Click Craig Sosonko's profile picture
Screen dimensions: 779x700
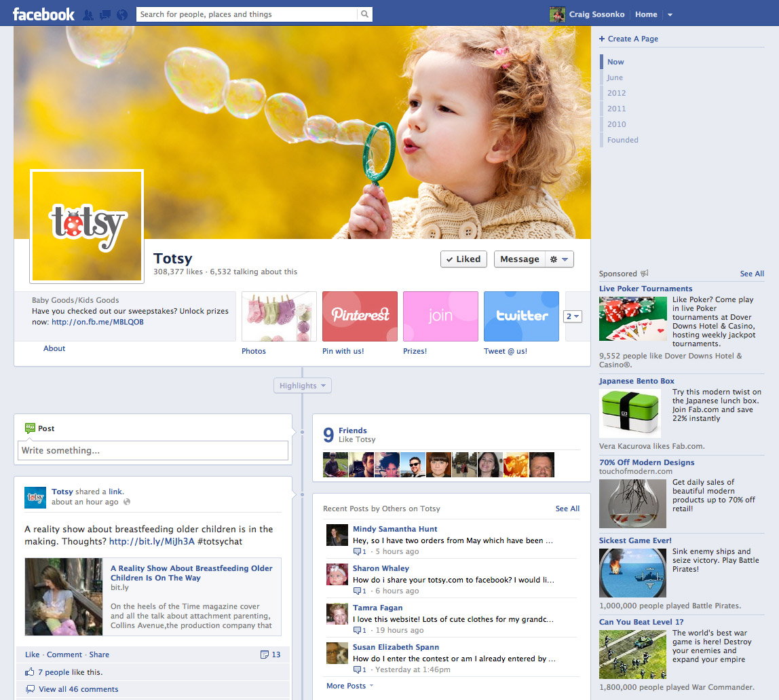[x=557, y=14]
